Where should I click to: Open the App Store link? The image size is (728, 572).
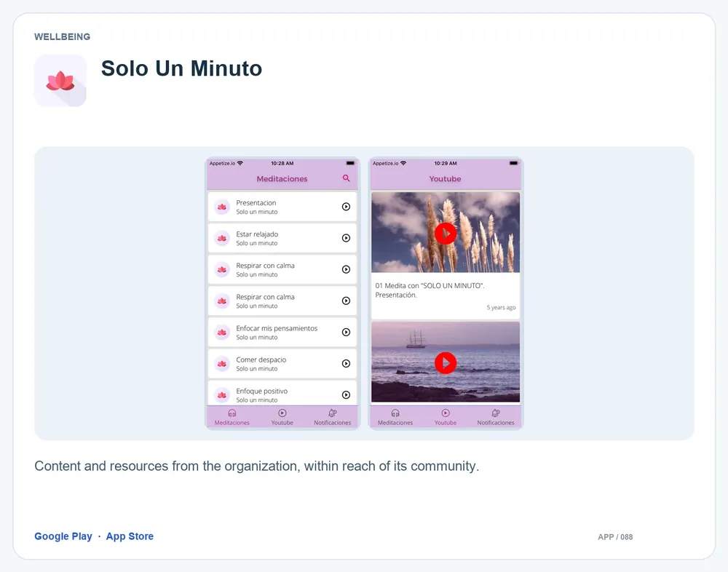[x=130, y=536]
